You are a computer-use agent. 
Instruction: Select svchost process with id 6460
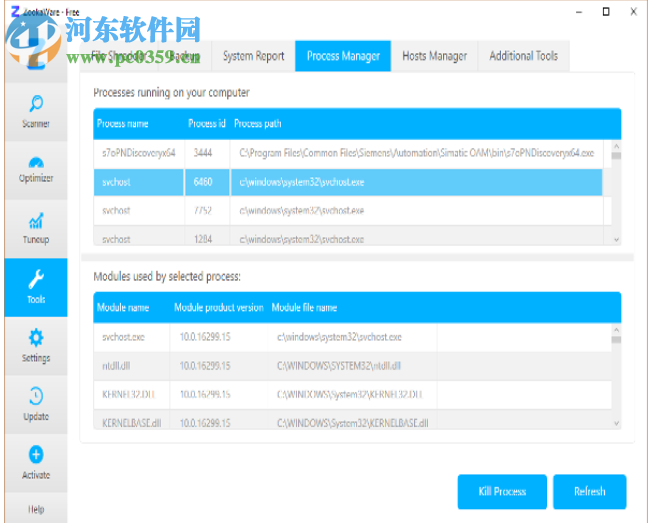click(348, 182)
